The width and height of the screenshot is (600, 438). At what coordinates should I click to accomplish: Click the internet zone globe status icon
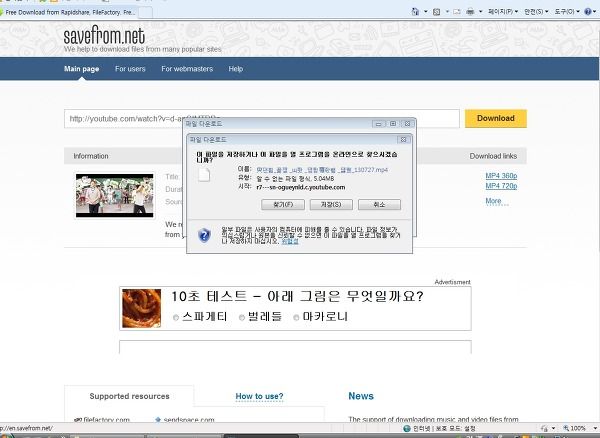(x=407, y=428)
